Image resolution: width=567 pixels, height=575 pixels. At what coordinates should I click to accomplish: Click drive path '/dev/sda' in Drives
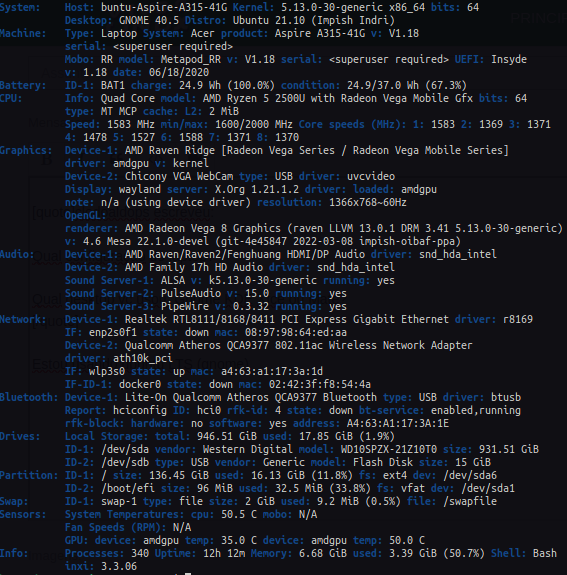point(125,450)
